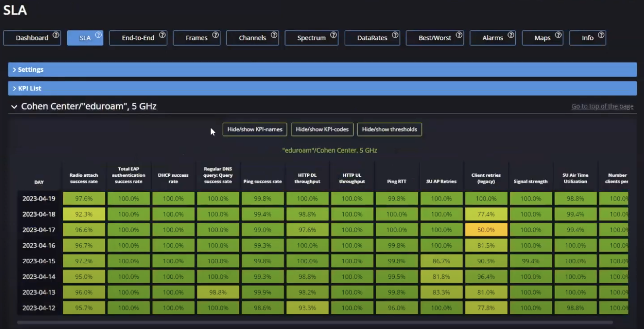Open help for the Dashboard tab
The image size is (644, 329).
pyautogui.click(x=56, y=35)
